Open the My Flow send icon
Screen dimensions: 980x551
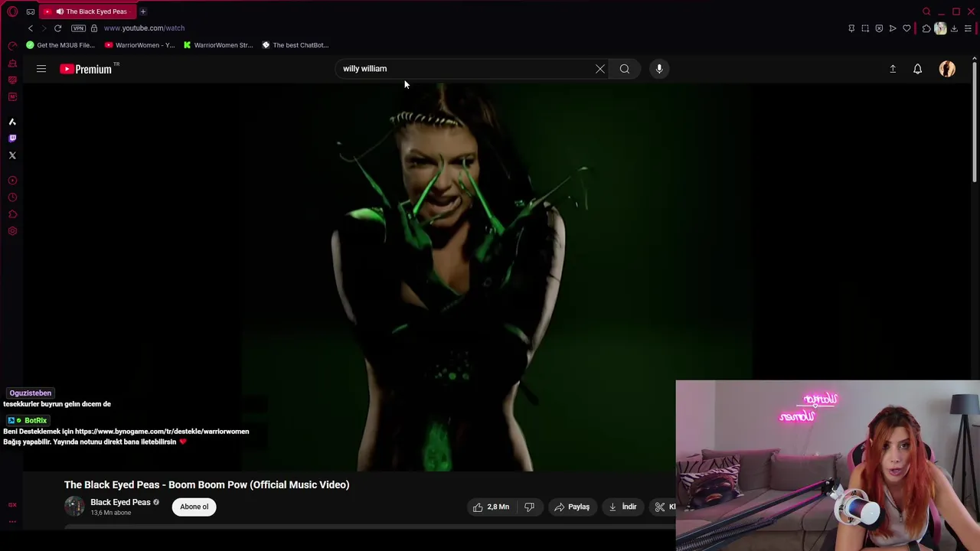(893, 28)
